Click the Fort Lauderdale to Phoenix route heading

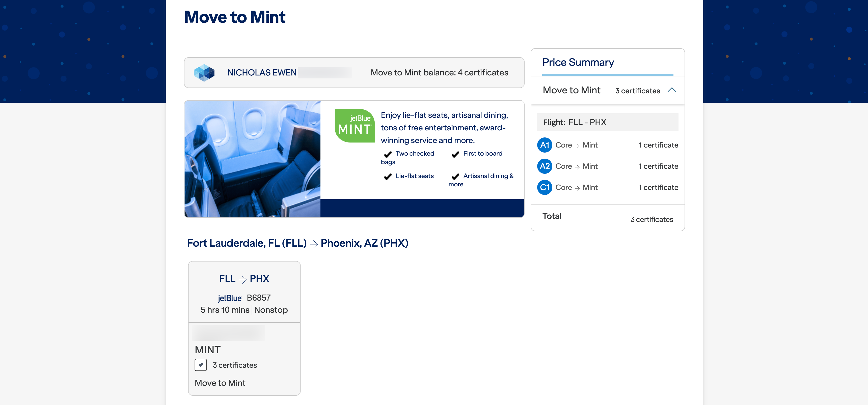(x=297, y=243)
